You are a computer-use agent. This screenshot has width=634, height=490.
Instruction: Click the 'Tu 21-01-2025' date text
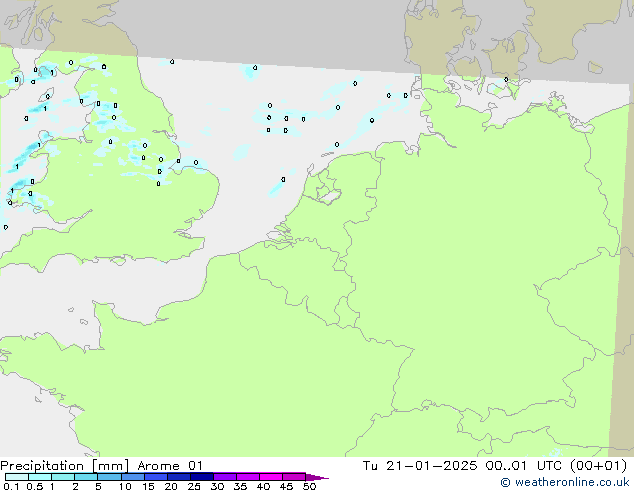pyautogui.click(x=420, y=466)
